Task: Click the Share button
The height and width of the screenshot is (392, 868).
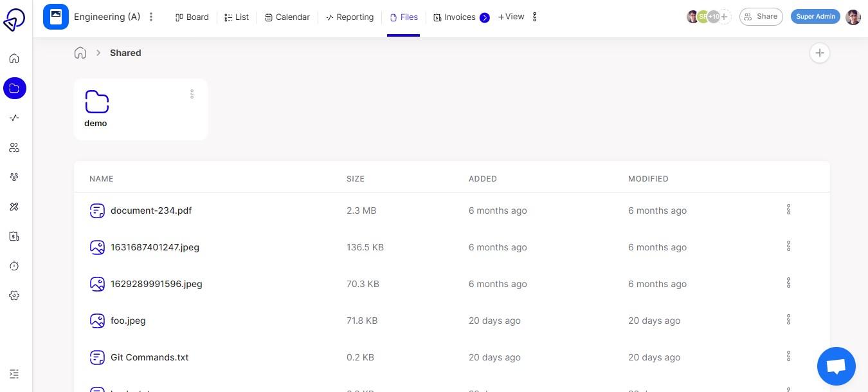Action: tap(761, 17)
